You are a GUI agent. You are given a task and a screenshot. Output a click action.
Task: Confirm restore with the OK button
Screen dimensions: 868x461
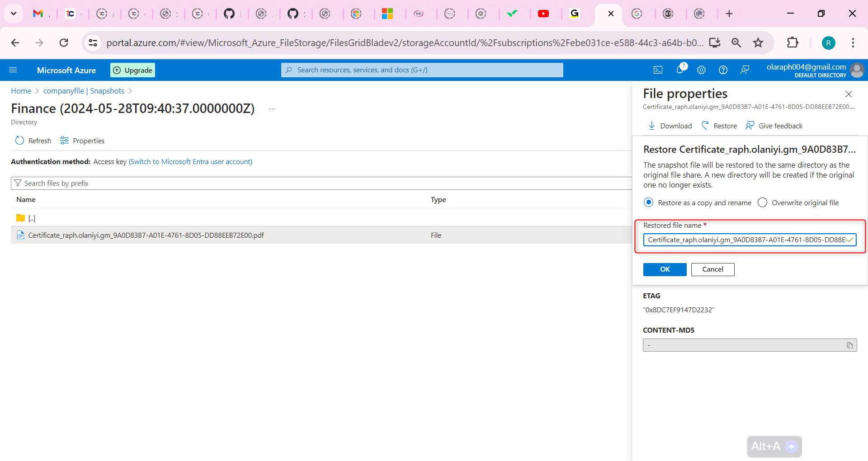(665, 269)
